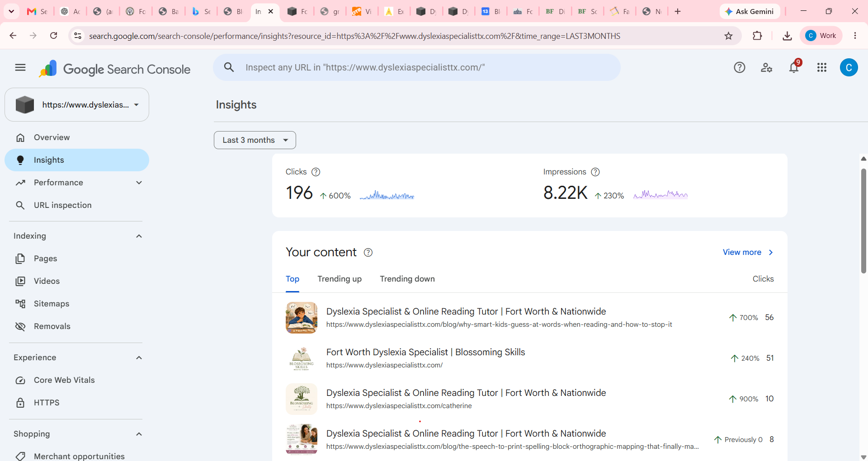Open the Chrome tab search dropdown arrow

coord(11,11)
